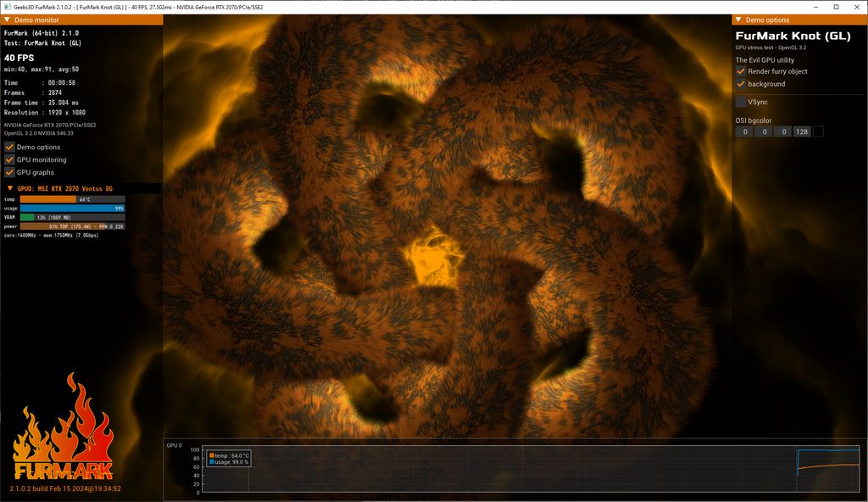Image resolution: width=868 pixels, height=502 pixels.
Task: Disable the GPU monitoring checkbox
Action: 9,159
